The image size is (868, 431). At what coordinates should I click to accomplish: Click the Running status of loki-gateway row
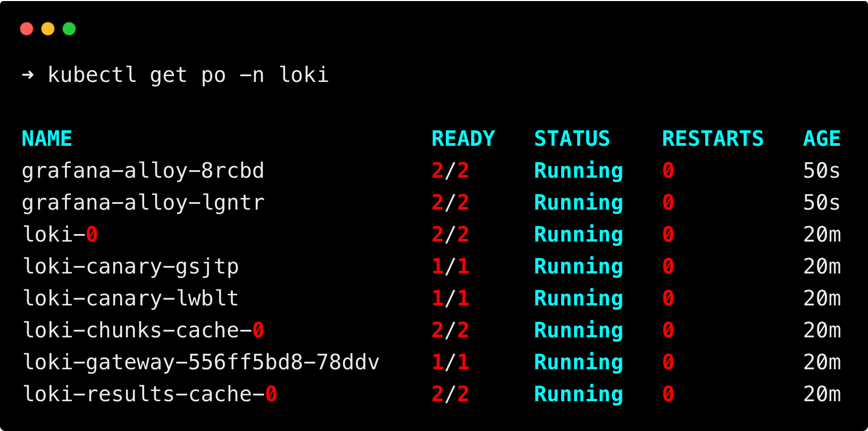coord(579,362)
